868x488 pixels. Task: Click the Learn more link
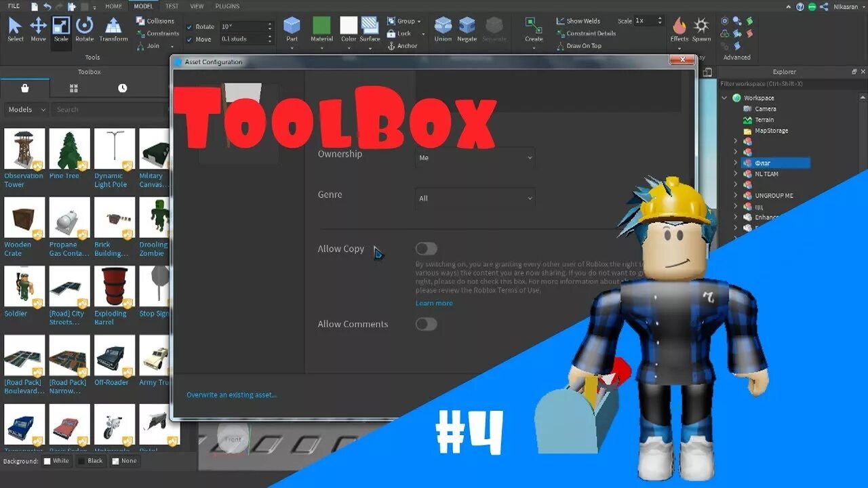(x=434, y=303)
